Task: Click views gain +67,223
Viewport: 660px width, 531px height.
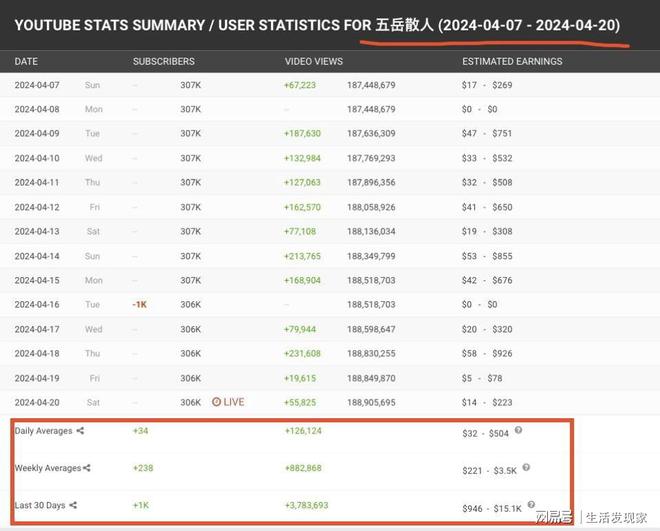Action: [300, 85]
